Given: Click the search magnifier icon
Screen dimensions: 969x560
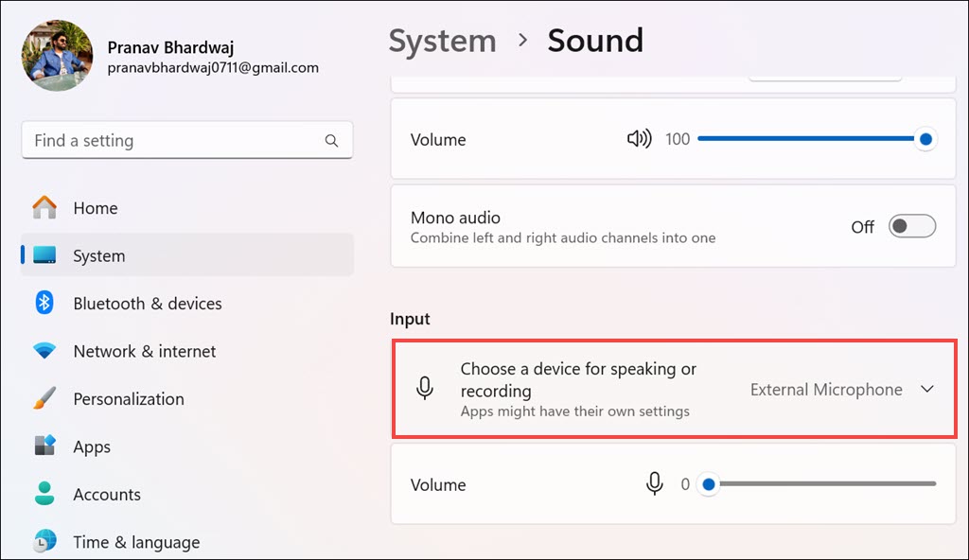Looking at the screenshot, I should [331, 141].
